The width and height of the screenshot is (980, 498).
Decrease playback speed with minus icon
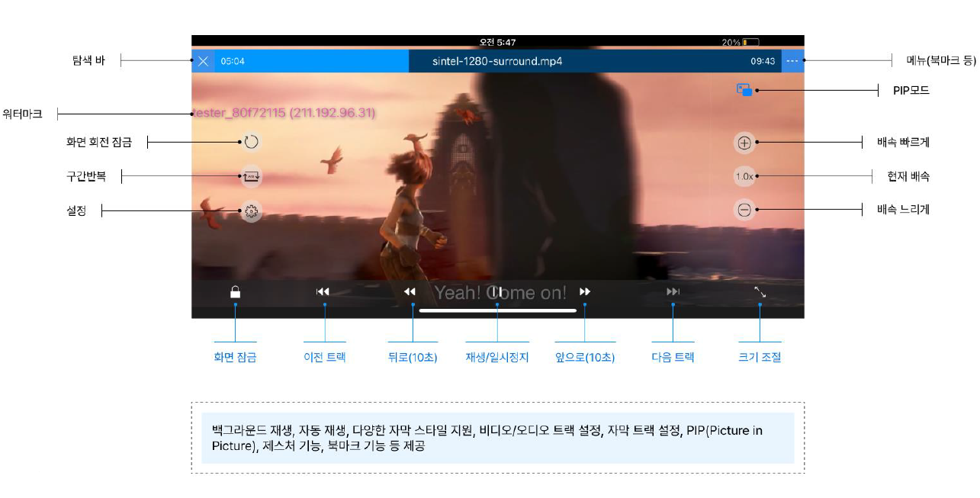pos(744,210)
